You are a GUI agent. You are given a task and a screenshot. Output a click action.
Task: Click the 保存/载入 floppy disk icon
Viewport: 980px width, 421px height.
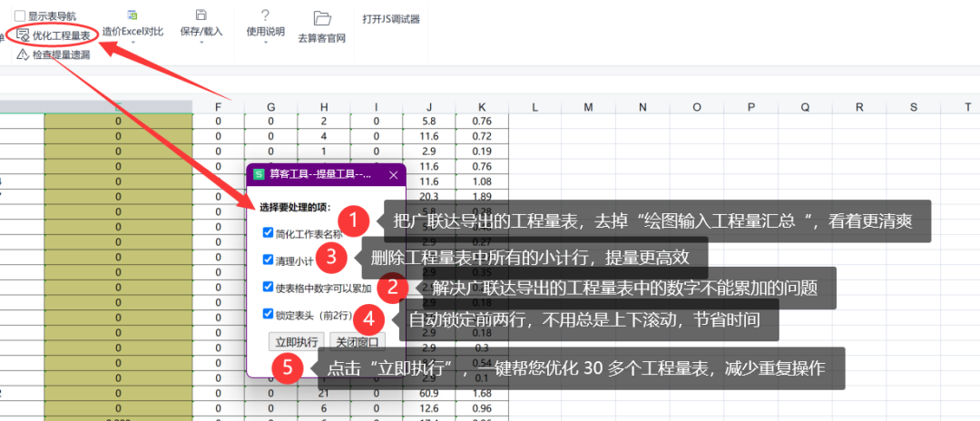tap(201, 15)
